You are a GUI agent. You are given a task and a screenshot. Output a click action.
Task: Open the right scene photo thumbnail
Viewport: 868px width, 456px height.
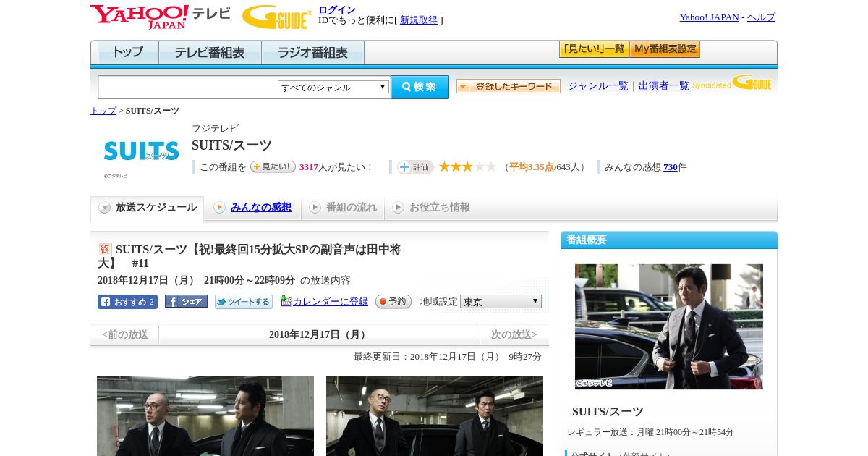coord(435,416)
